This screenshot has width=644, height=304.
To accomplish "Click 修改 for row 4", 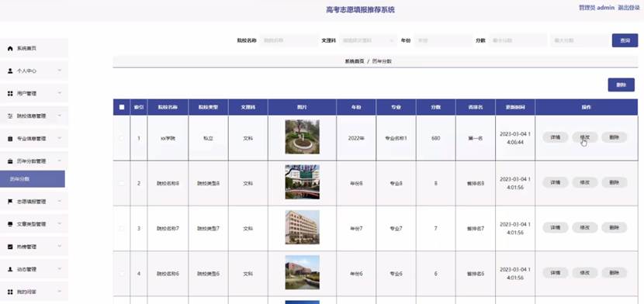I will pyautogui.click(x=585, y=272).
